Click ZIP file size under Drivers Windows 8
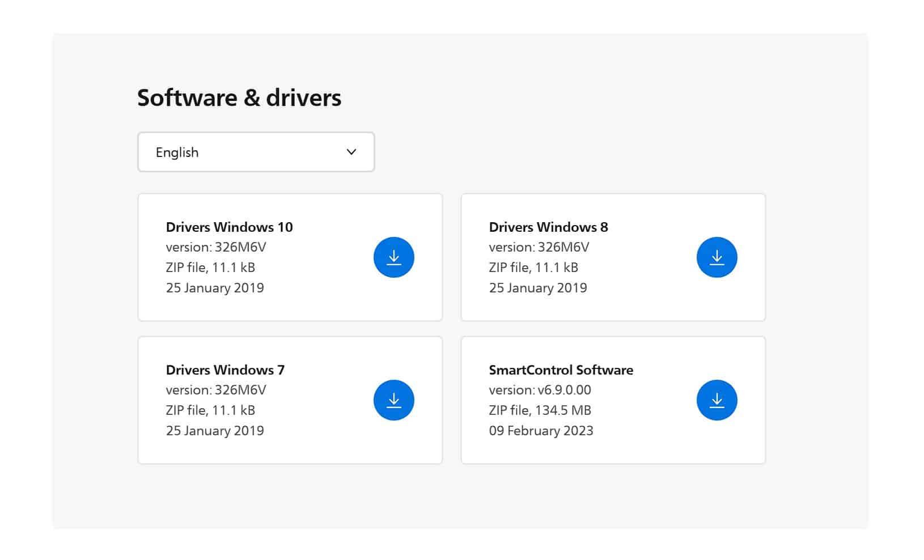This screenshot has width=924, height=560. [533, 268]
